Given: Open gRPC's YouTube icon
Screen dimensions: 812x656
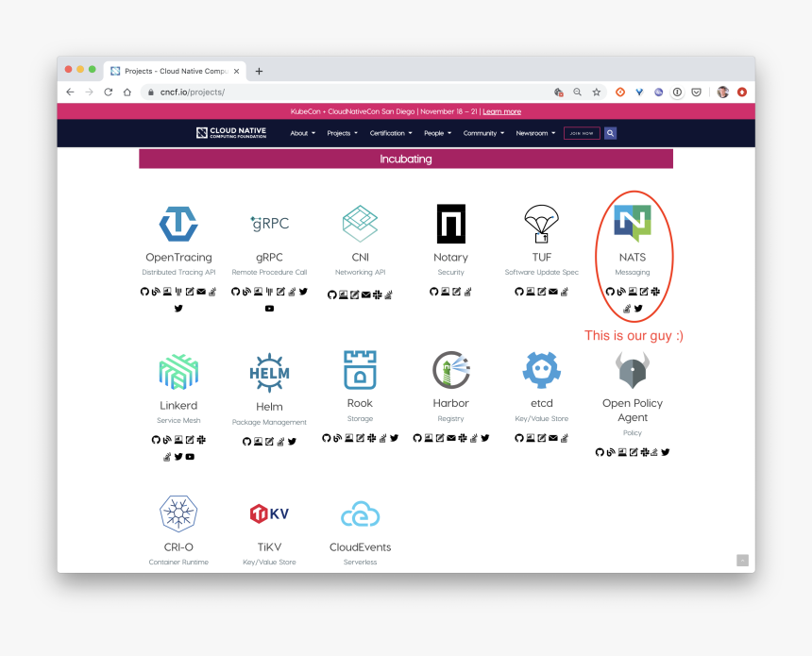Looking at the screenshot, I should [x=269, y=308].
